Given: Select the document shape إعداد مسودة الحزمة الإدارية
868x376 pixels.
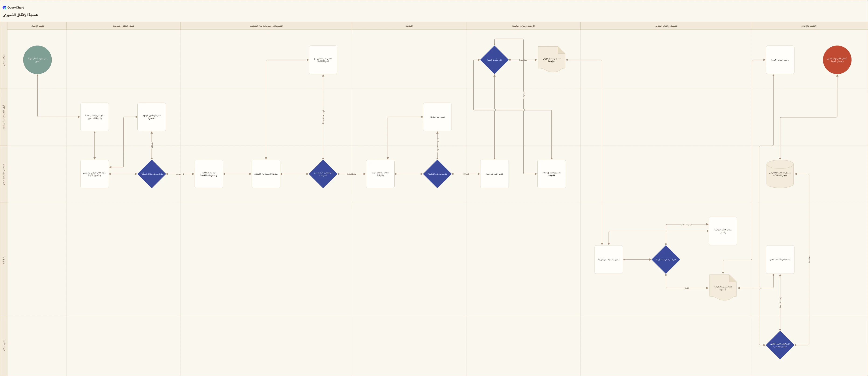Looking at the screenshot, I should (723, 288).
